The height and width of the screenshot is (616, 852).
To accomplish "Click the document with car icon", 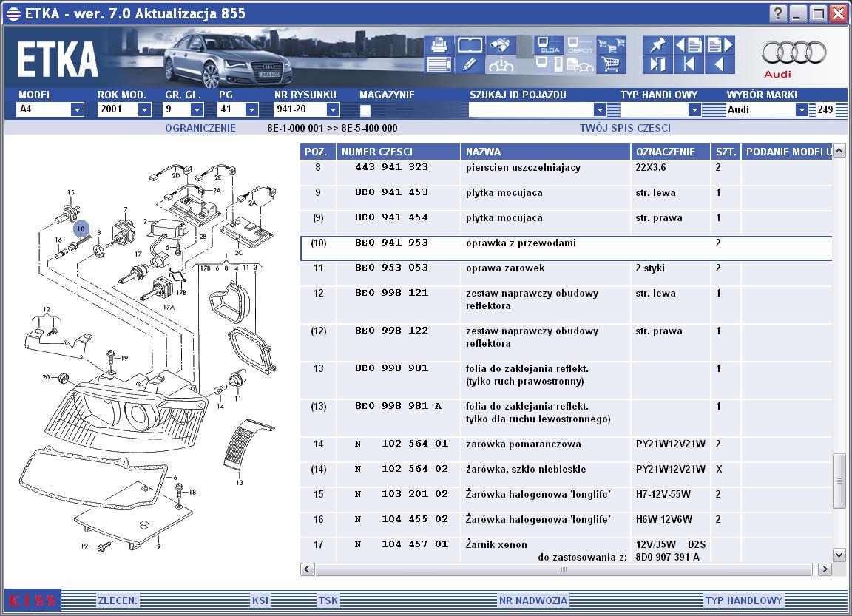I will 580,64.
